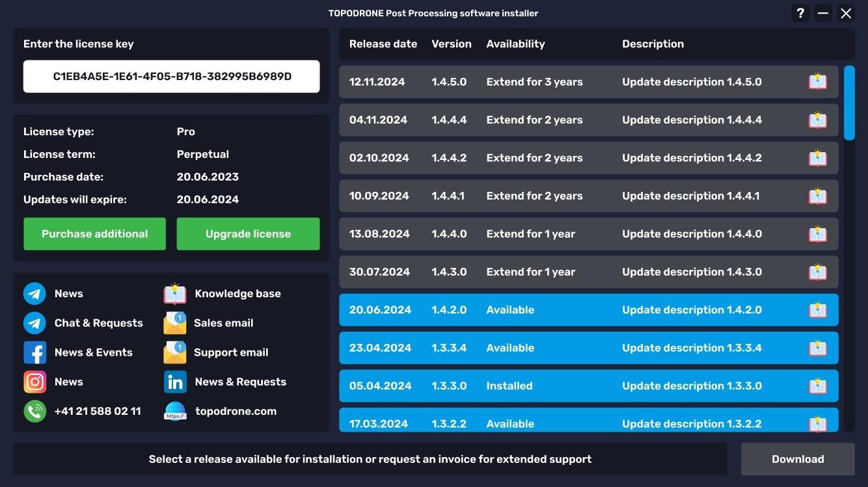Viewport: 868px width, 487px height.
Task: Select the 12.11.2024 release row
Action: tap(589, 82)
